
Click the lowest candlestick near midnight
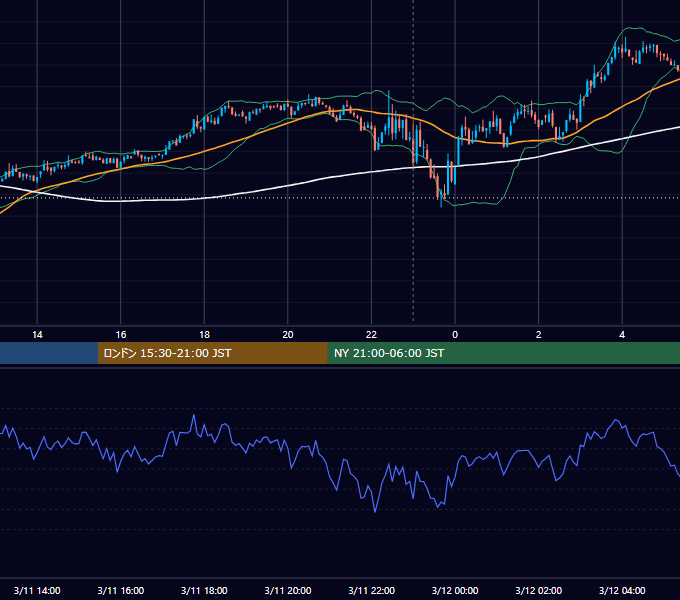[441, 199]
